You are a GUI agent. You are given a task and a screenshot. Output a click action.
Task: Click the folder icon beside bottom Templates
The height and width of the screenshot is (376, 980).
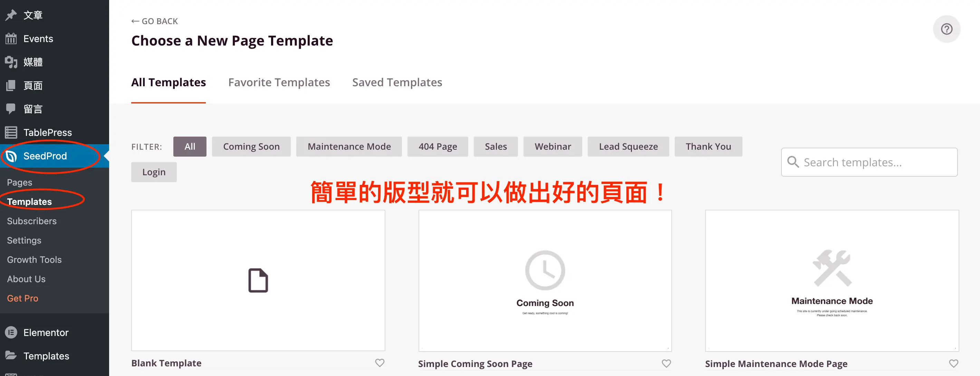tap(11, 355)
